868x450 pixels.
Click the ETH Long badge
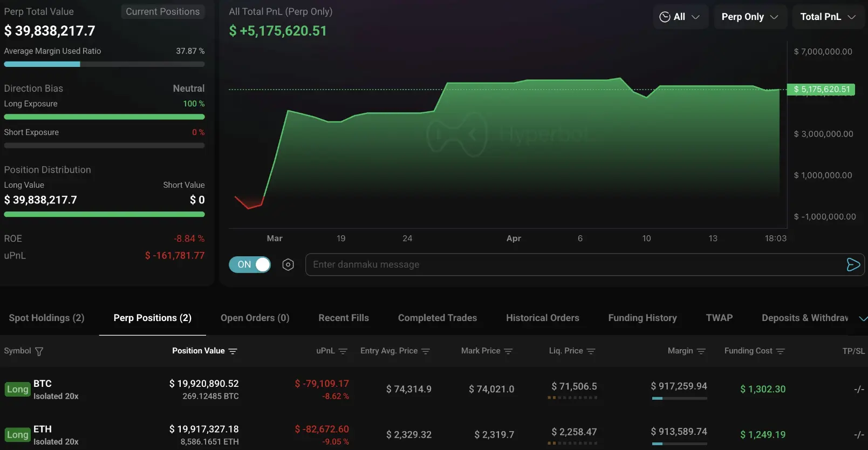17,434
